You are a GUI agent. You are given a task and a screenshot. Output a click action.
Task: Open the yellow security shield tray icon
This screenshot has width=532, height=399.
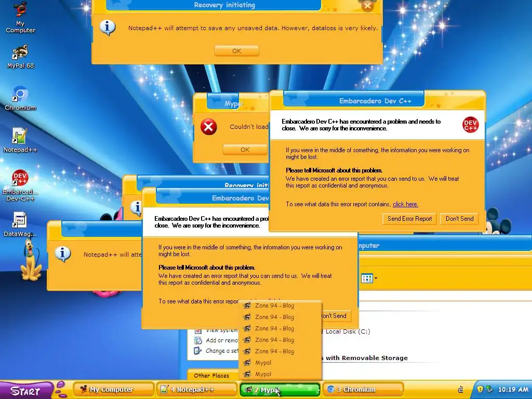tap(480, 389)
